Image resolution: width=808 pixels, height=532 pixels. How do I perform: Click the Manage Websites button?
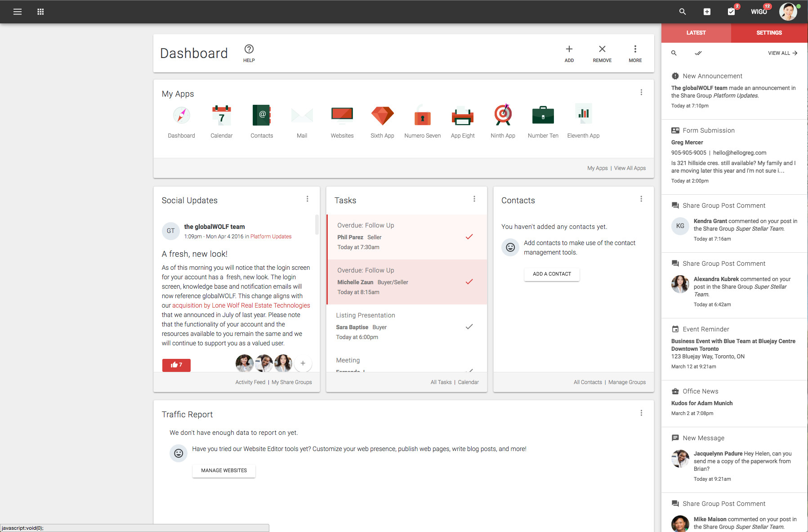click(224, 471)
